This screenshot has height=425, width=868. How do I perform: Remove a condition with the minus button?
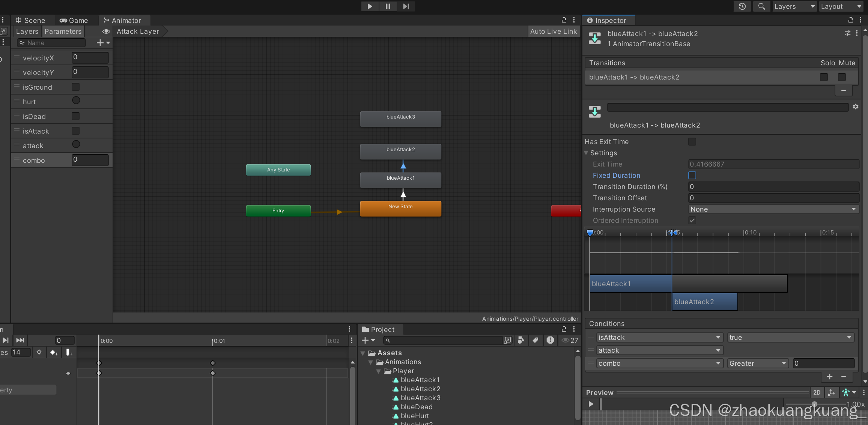tap(844, 377)
